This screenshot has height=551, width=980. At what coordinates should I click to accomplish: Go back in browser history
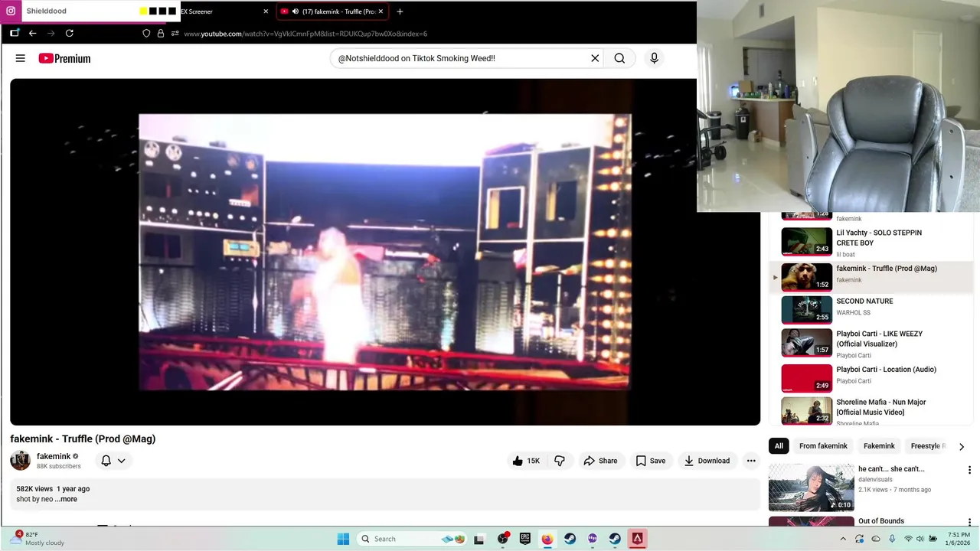(x=32, y=34)
